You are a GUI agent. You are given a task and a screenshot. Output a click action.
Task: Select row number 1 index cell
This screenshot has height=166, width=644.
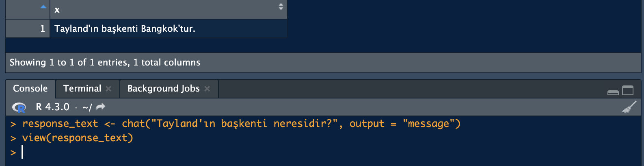[28, 28]
